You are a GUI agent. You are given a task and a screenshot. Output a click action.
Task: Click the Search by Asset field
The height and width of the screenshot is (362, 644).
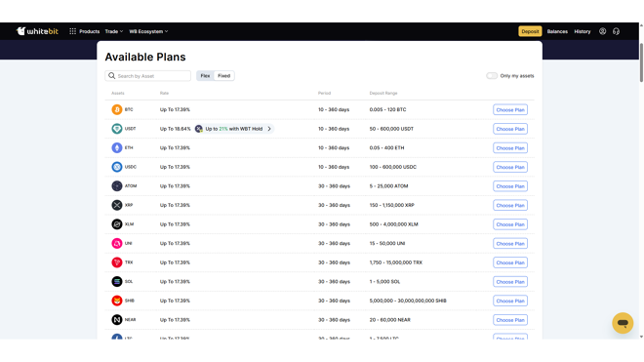pos(148,75)
